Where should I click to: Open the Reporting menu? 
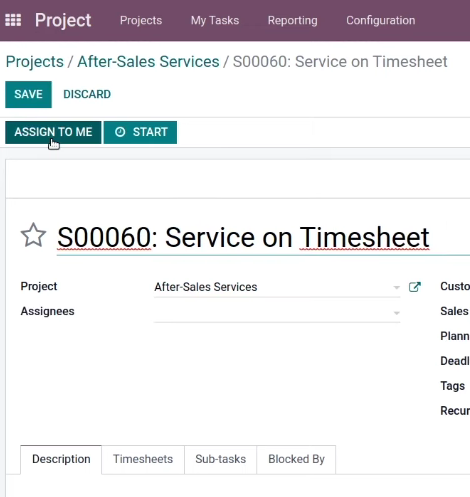293,20
